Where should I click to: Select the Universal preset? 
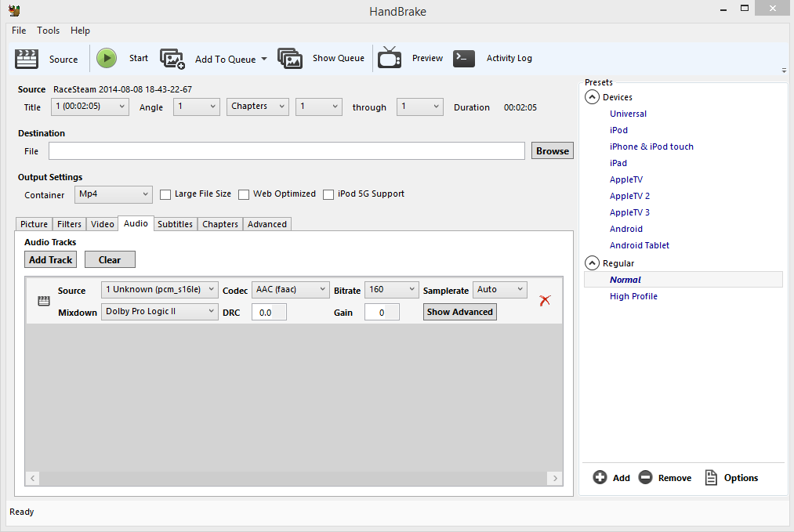click(628, 114)
